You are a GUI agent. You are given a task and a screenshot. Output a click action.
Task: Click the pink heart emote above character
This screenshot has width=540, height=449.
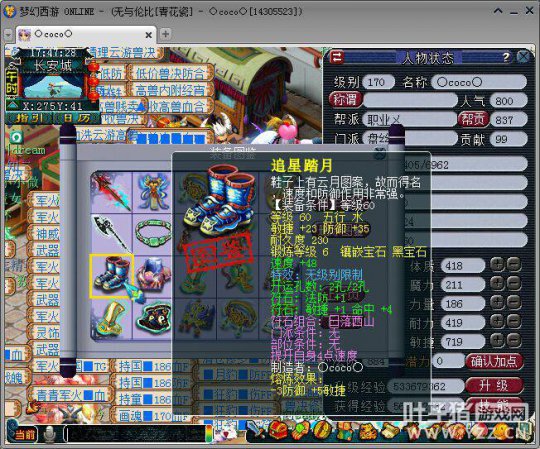(288, 131)
